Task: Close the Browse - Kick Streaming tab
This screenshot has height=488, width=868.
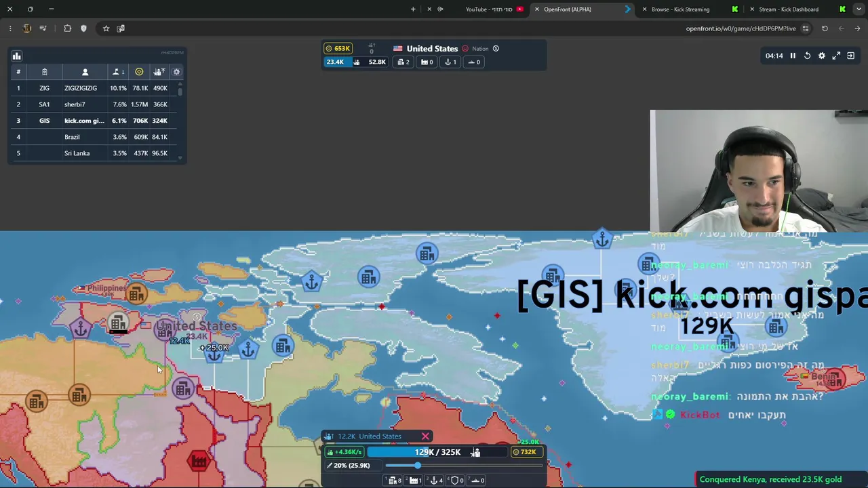Action: coord(644,9)
